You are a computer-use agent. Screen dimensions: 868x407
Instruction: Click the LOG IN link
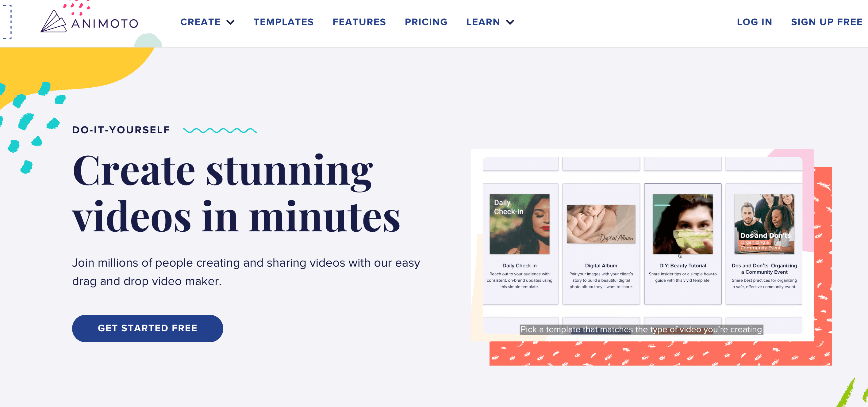[754, 22]
